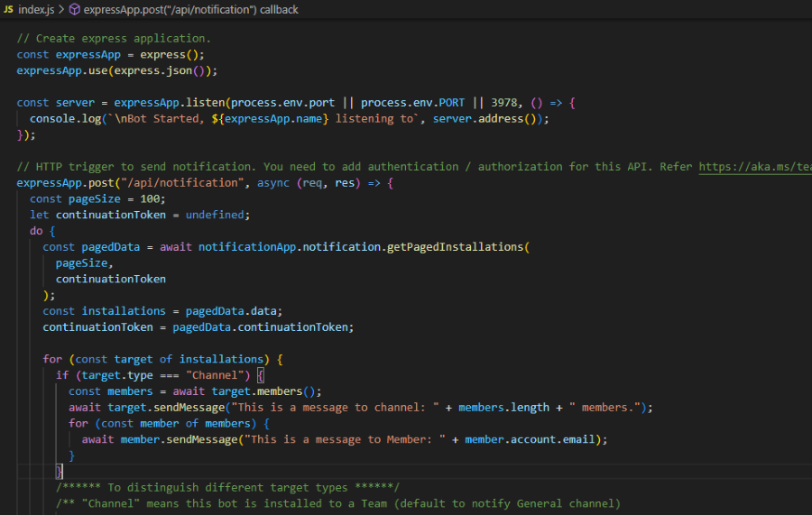Viewport: 812px width, 515px height.
Task: Click the callback symbol cube icon
Action: point(75,9)
